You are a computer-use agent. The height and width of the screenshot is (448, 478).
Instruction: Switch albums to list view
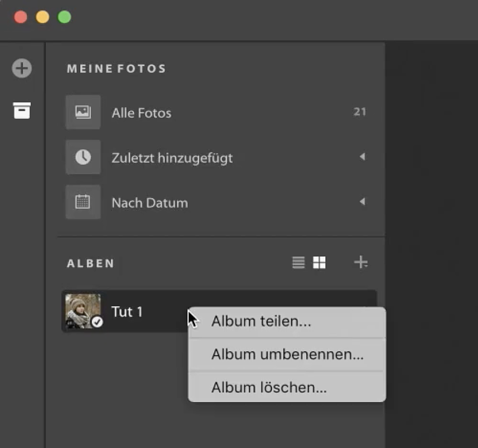(299, 262)
